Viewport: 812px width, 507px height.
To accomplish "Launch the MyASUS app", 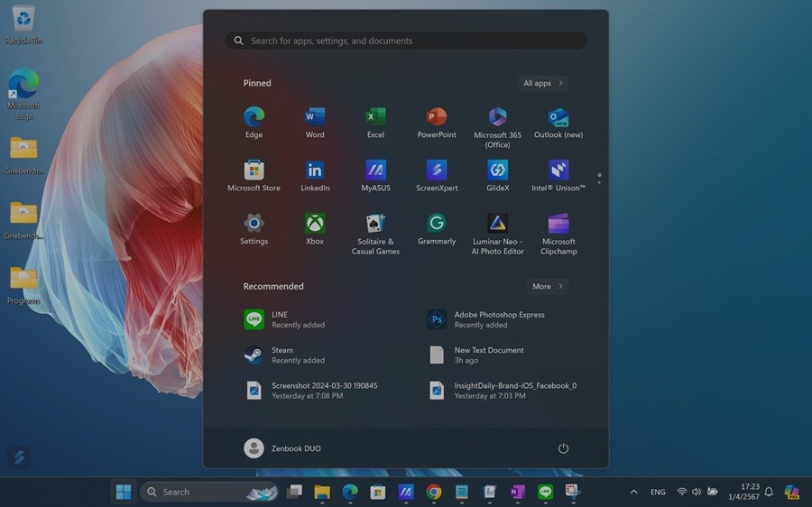I will [x=375, y=175].
